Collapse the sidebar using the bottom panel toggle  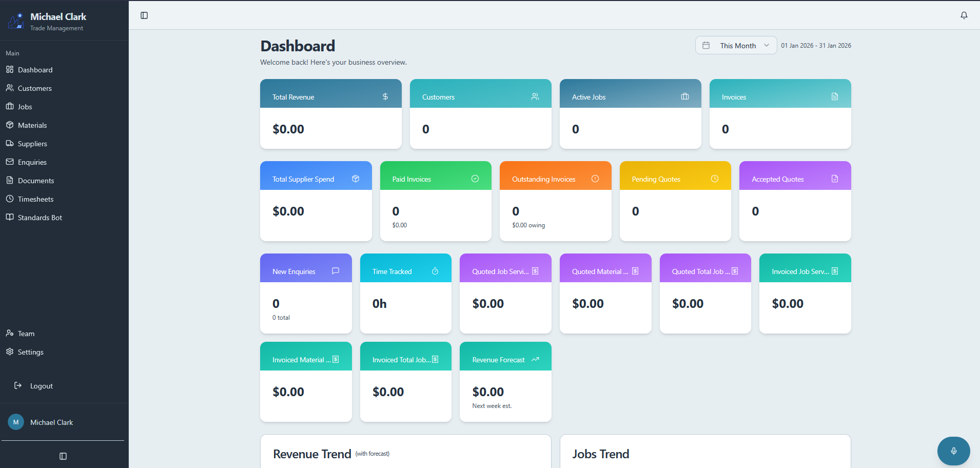pos(63,456)
